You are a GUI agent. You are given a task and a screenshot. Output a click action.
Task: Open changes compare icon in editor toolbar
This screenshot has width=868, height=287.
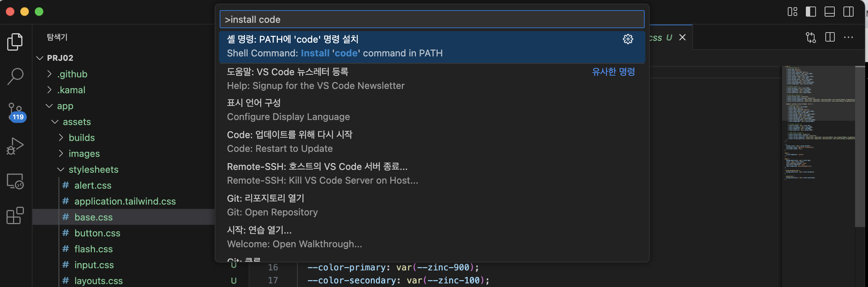tap(811, 37)
